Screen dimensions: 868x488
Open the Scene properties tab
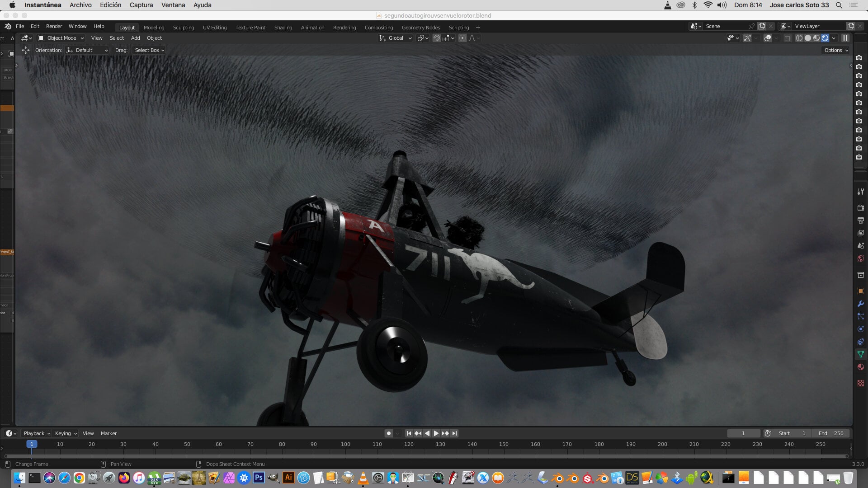click(x=860, y=246)
